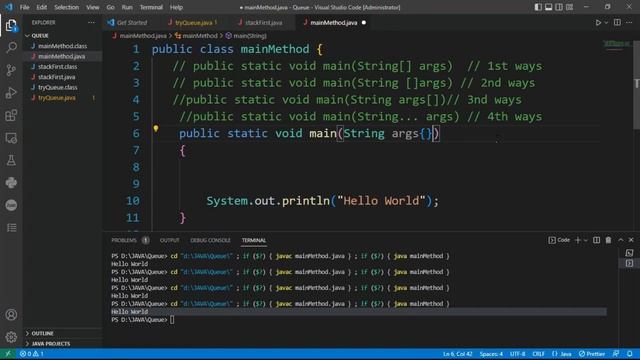Image resolution: width=640 pixels, height=360 pixels.
Task: Open the Search view in activity bar
Action: coord(11,48)
